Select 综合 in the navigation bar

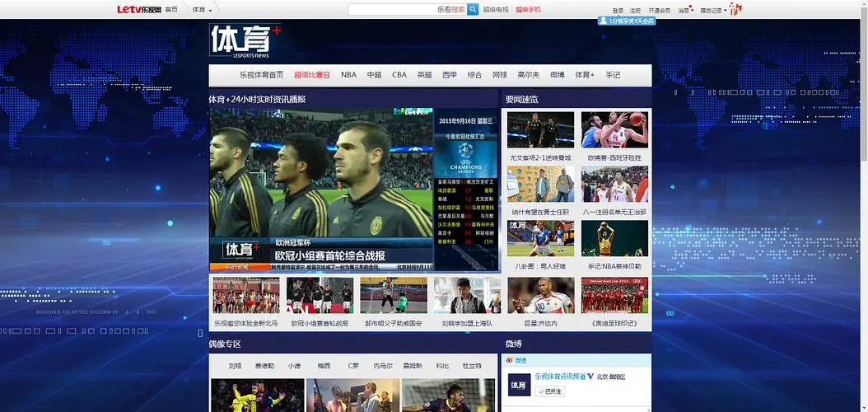pyautogui.click(x=474, y=75)
